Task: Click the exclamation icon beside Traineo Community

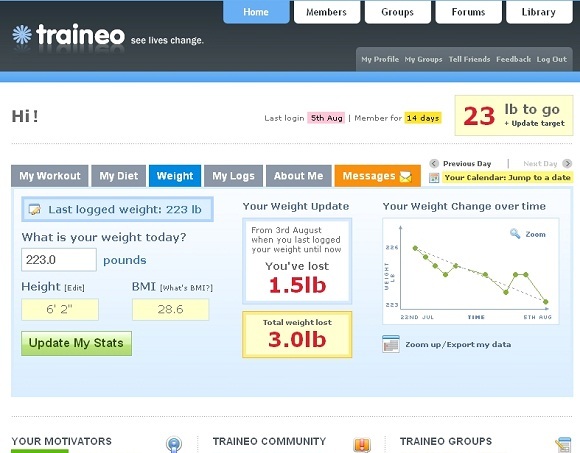Action: coord(362,444)
